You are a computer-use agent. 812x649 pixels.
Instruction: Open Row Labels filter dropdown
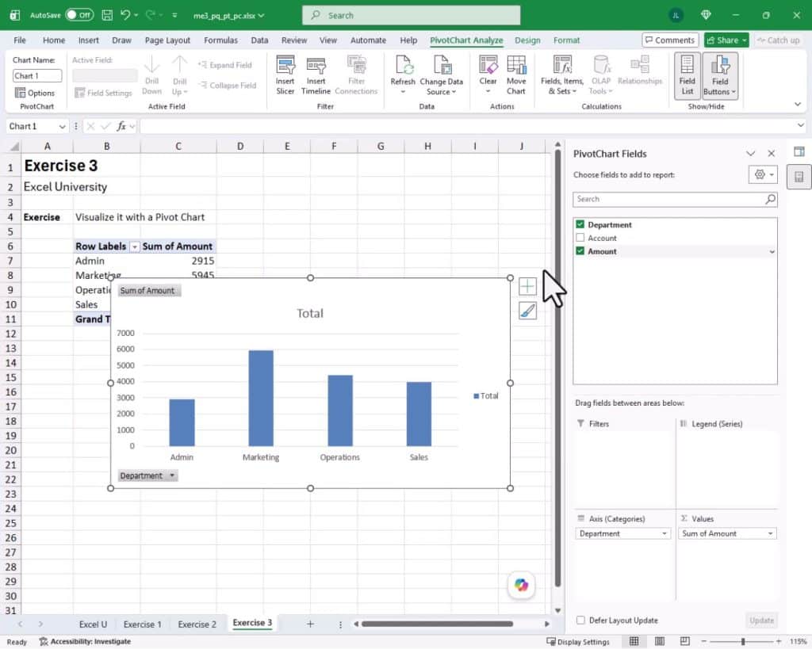(x=134, y=247)
